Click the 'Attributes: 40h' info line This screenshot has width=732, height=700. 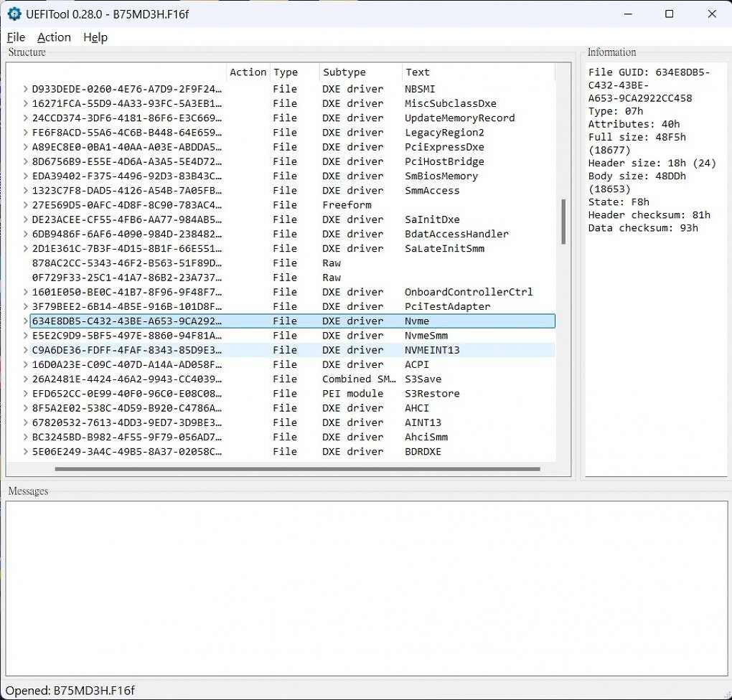634,124
